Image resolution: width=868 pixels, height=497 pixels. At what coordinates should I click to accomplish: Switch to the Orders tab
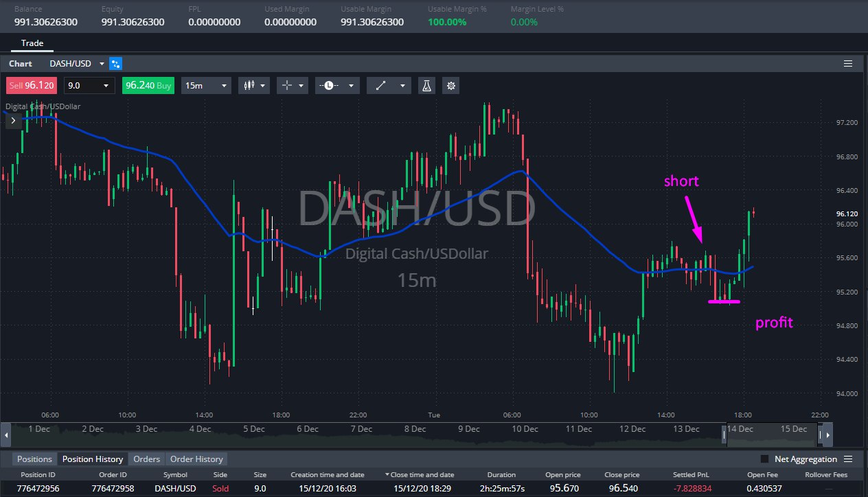(x=147, y=459)
